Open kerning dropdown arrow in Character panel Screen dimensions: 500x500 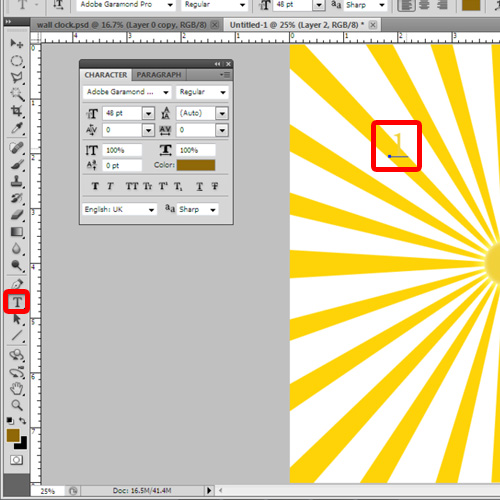pyautogui.click(x=148, y=130)
